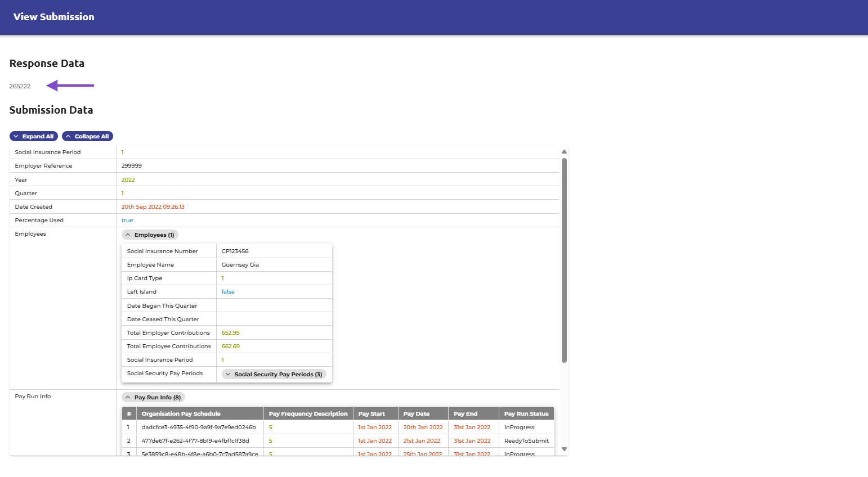
Task: Click the Pay Start column header
Action: pyautogui.click(x=375, y=413)
